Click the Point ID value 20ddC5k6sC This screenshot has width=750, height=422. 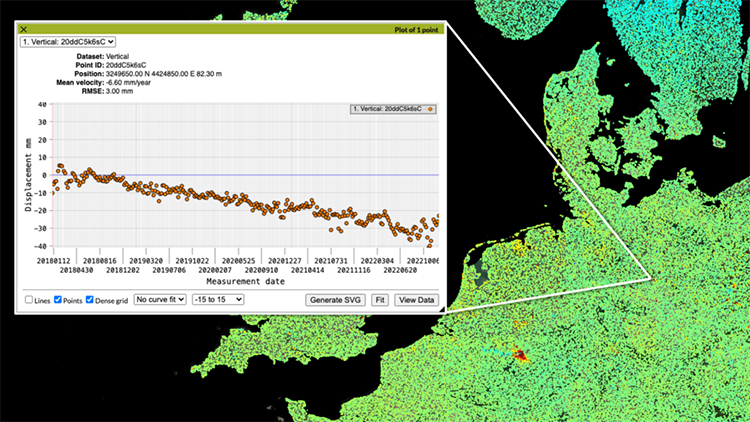[126, 65]
